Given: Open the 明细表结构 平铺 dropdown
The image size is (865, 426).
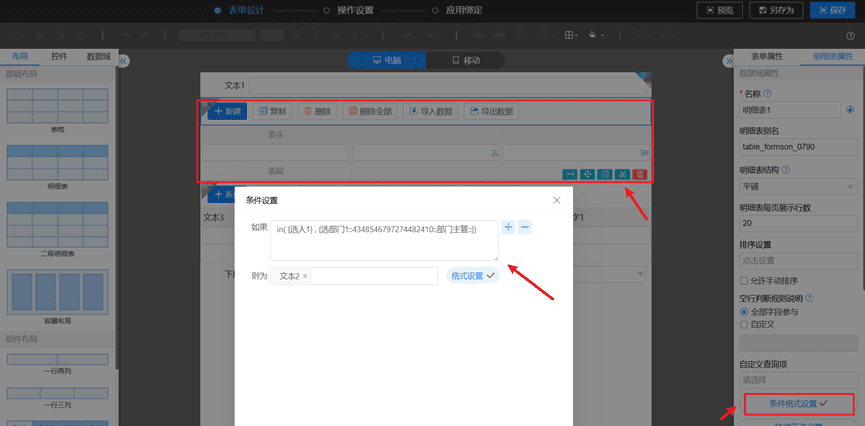Looking at the screenshot, I should click(798, 187).
